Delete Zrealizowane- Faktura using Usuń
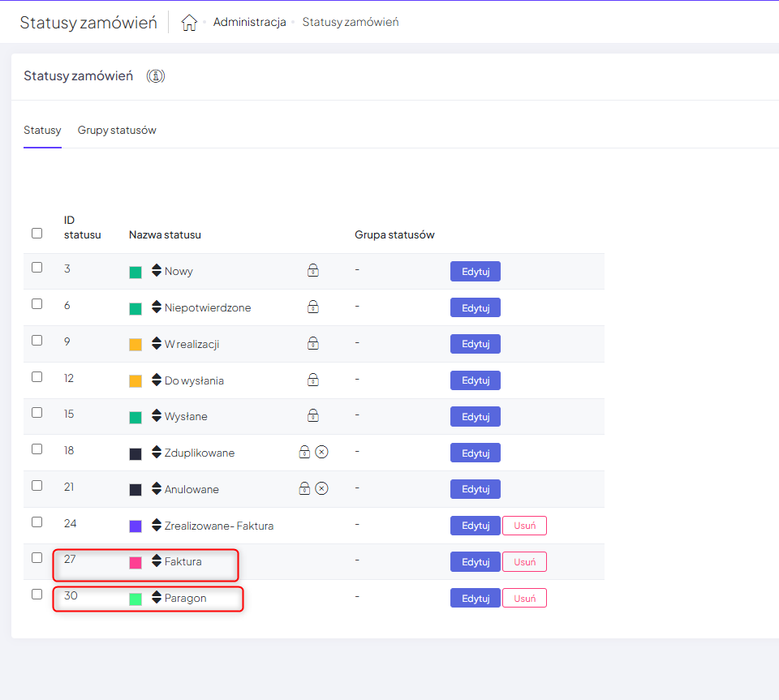The width and height of the screenshot is (779, 700). 524,526
